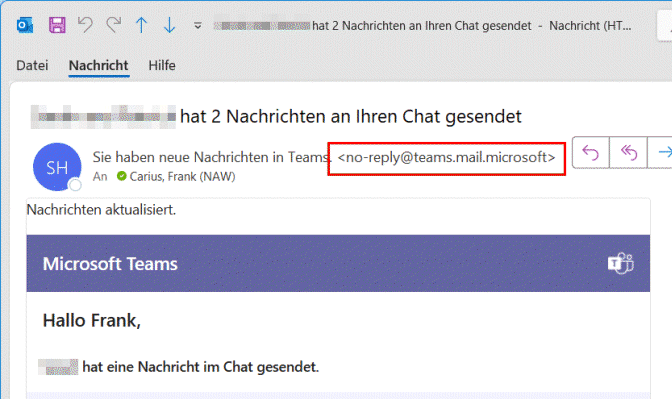Screen dimensions: 672x399
Task: Save the message with the floppy disk icon
Action: coord(57,25)
